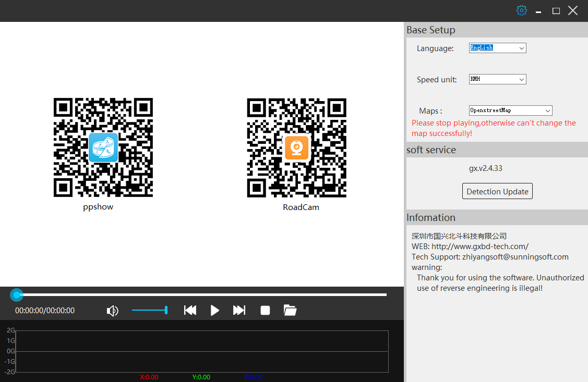Adjust the volume slider
This screenshot has height=382, width=588.
[x=149, y=311]
